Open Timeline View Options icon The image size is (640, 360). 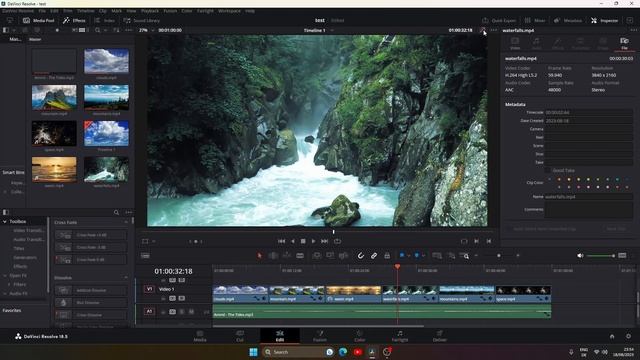pyautogui.click(x=145, y=256)
